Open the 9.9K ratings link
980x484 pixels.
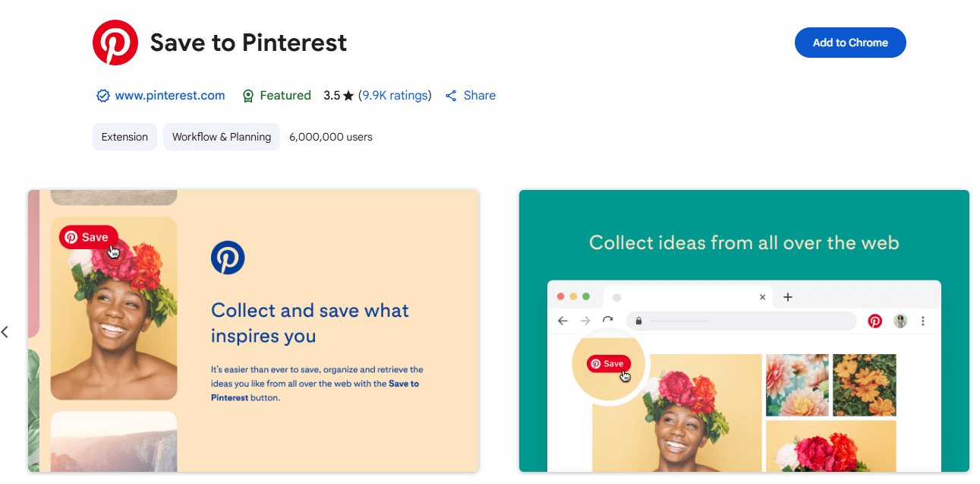(x=395, y=95)
